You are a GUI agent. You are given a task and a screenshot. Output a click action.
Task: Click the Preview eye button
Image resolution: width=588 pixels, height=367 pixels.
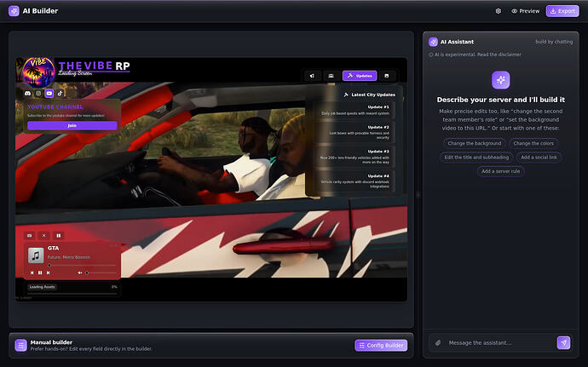click(526, 11)
